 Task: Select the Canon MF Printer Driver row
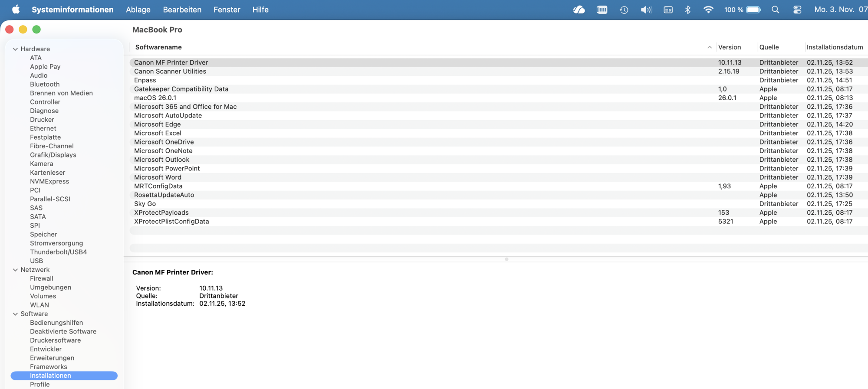point(498,62)
